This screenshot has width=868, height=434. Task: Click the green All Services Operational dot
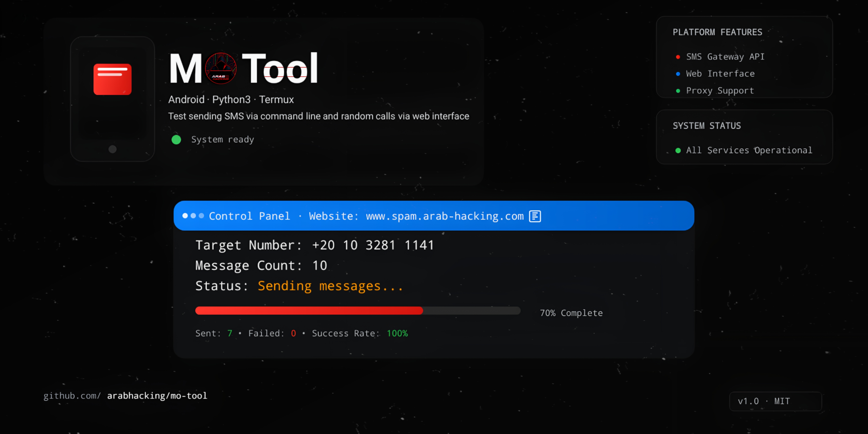pos(678,151)
